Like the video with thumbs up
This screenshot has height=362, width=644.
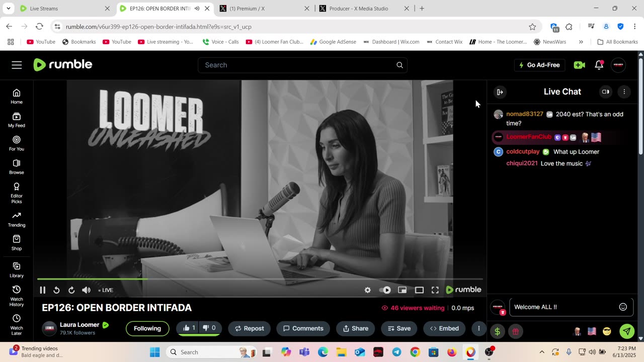point(189,328)
